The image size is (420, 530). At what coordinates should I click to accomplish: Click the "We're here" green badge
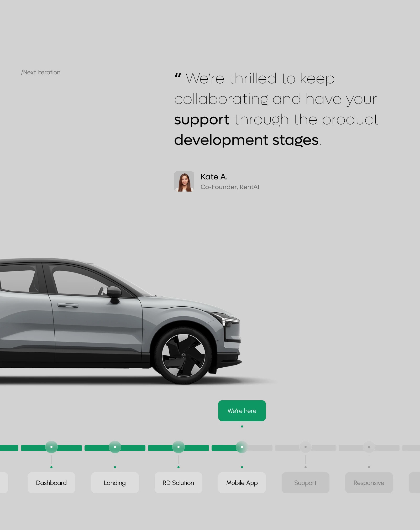click(242, 411)
